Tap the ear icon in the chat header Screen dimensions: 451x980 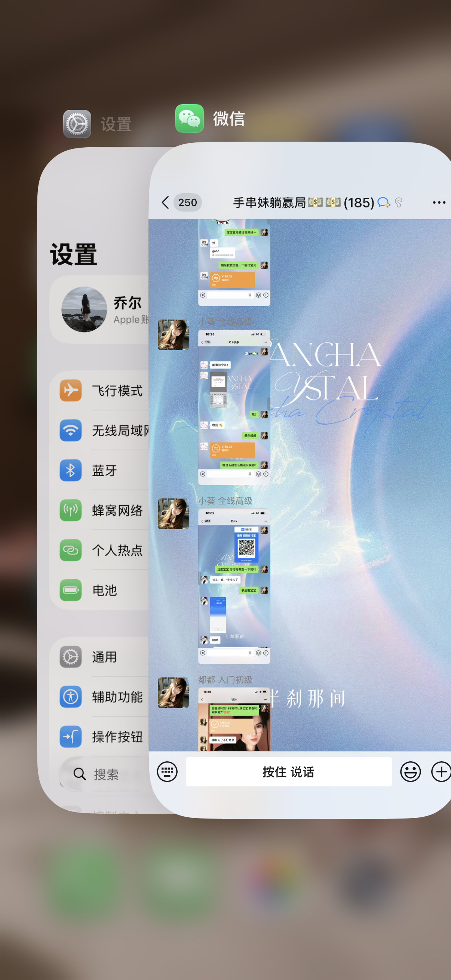tap(399, 203)
